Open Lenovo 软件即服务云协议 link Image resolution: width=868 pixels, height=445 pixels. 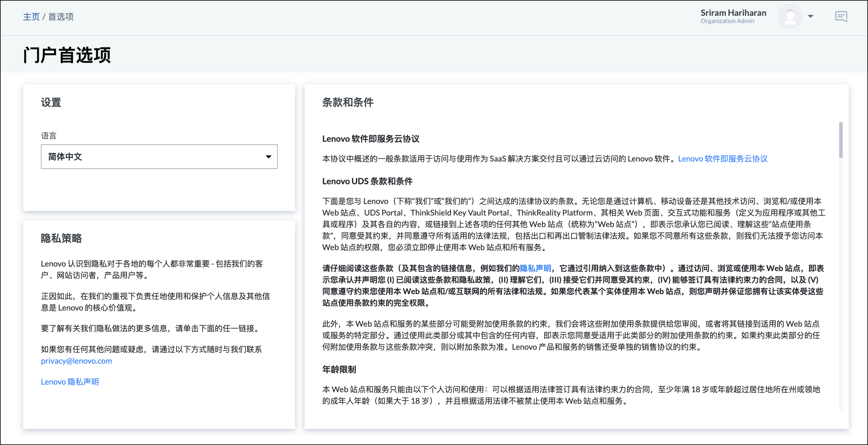point(722,158)
